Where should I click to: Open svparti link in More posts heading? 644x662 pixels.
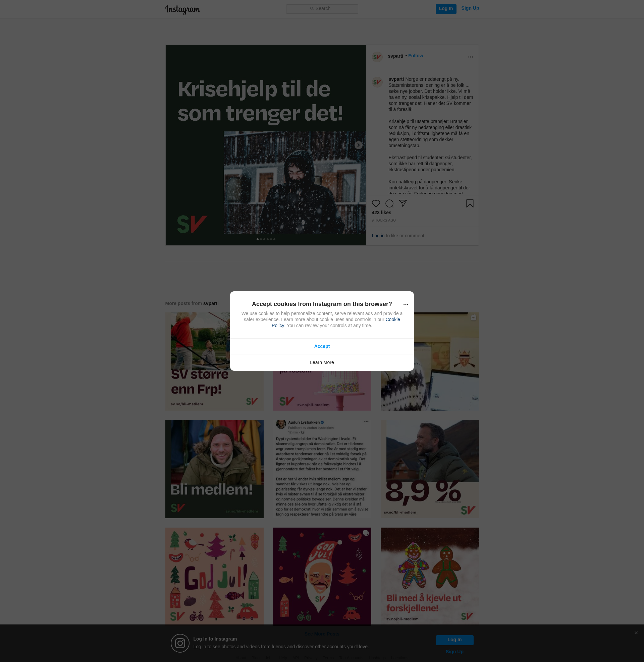211,303
